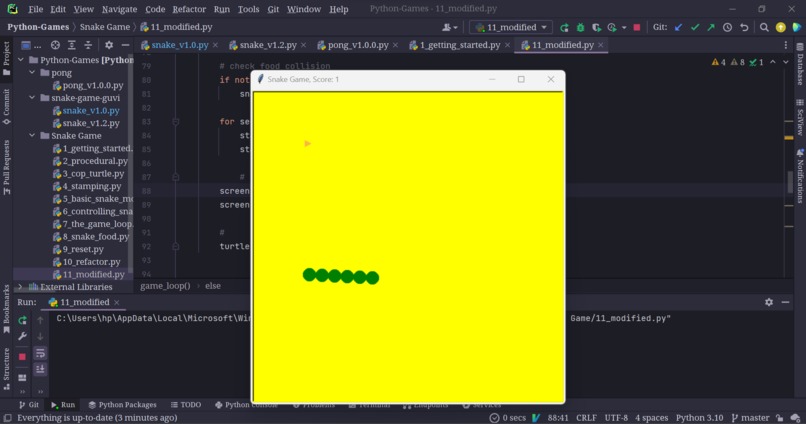Viewport: 806px width, 424px height.
Task: Toggle the Structure tool window
Action: [x=6, y=368]
